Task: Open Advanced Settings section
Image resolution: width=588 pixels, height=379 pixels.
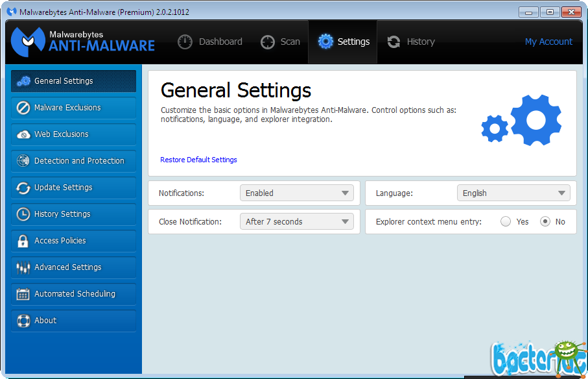Action: 73,267
